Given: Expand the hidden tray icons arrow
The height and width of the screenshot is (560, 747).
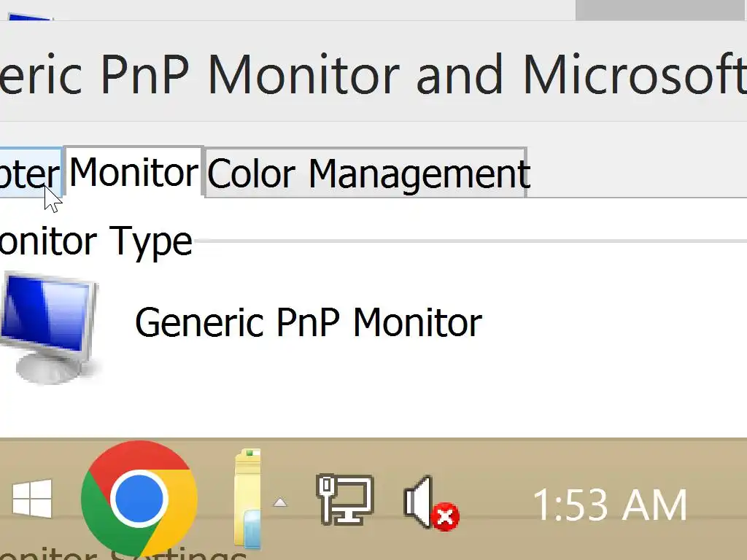Looking at the screenshot, I should click(x=280, y=502).
